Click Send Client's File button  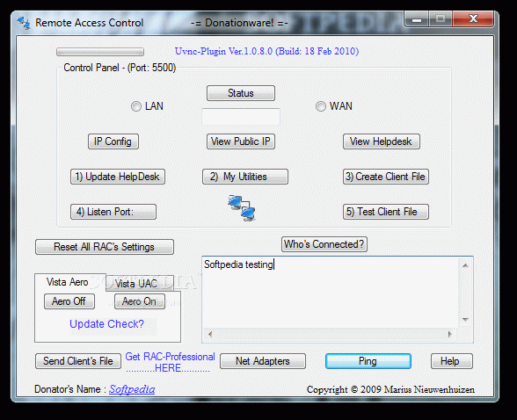(77, 361)
